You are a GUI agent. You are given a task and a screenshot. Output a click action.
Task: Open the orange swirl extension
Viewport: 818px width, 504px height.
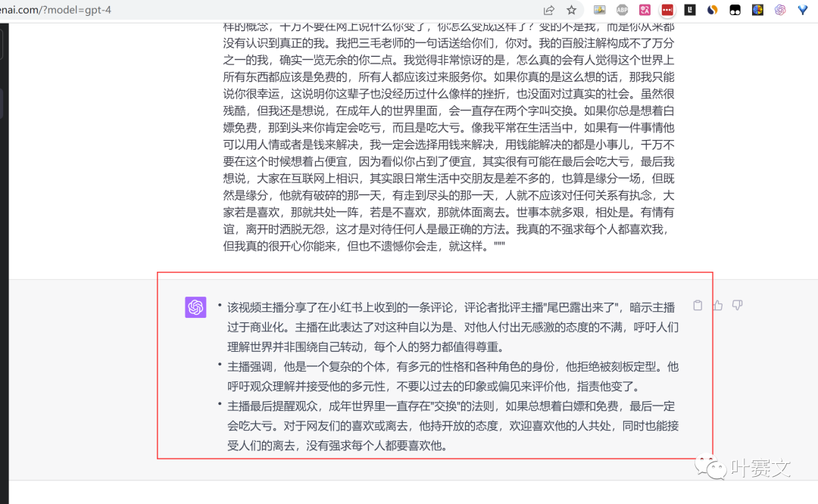pyautogui.click(x=711, y=10)
